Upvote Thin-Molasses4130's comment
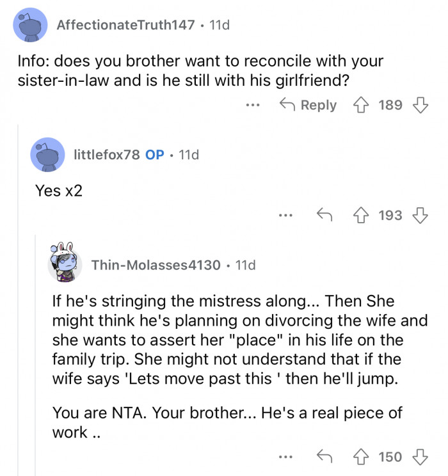The height and width of the screenshot is (476, 448). 362,457
